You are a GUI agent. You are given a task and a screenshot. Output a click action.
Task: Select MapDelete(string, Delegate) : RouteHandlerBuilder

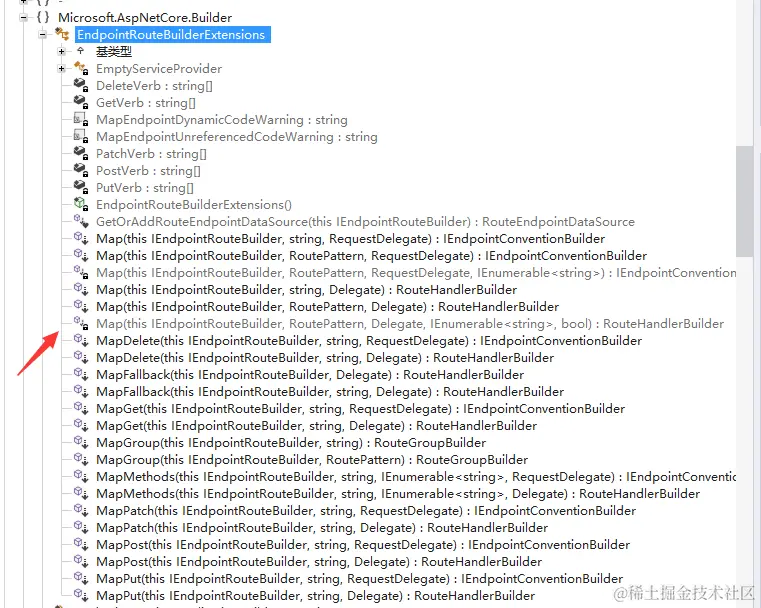(x=325, y=358)
